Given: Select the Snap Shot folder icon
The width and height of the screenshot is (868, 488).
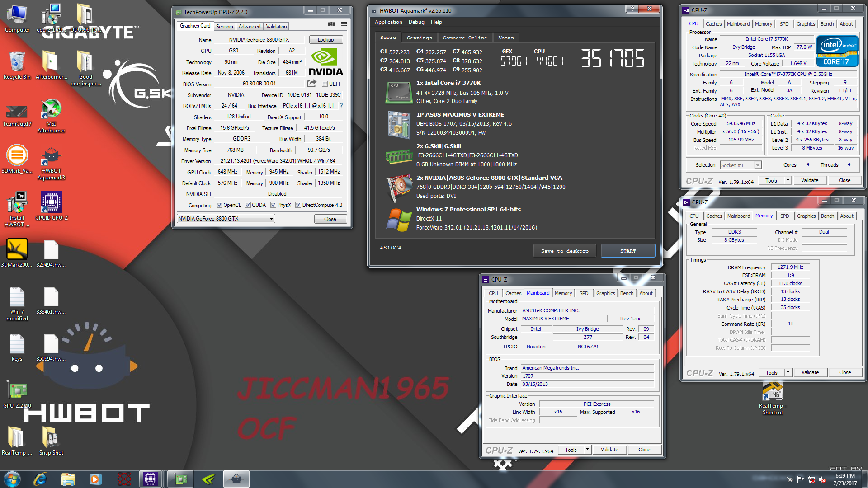Looking at the screenshot, I should pos(51,441).
